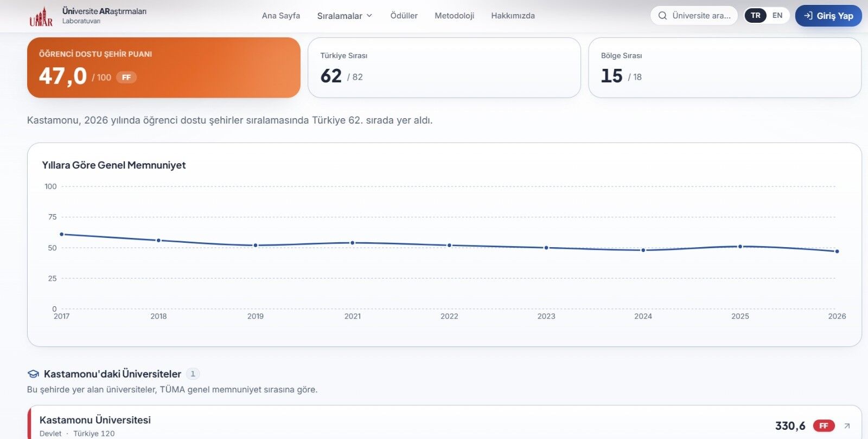Open the Ana Sayfa menu item

[281, 16]
